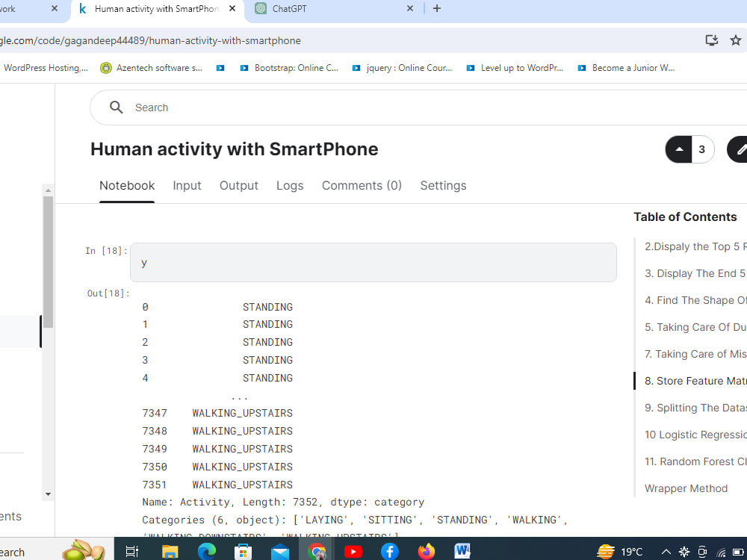Click output row 0 STANDING

(217, 307)
